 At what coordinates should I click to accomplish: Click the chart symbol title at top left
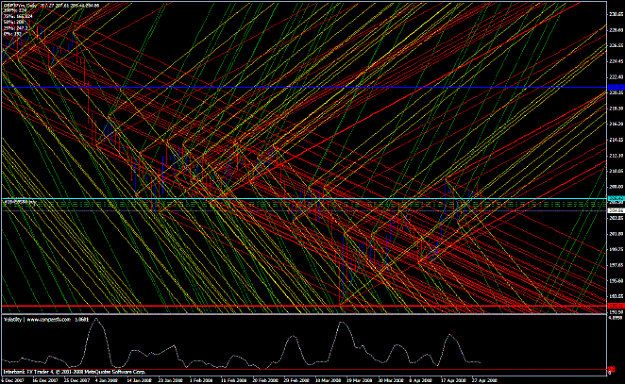click(51, 6)
